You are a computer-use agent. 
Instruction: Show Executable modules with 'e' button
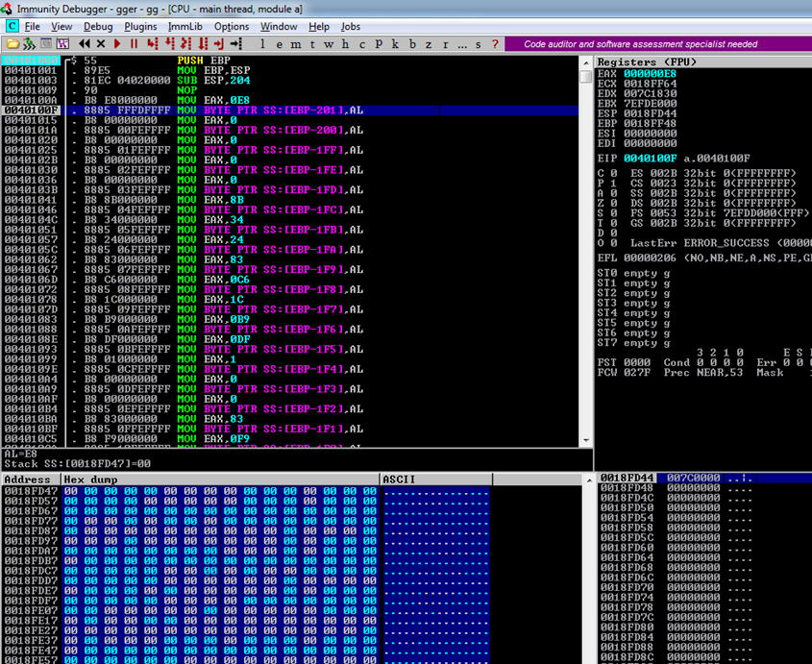point(280,44)
